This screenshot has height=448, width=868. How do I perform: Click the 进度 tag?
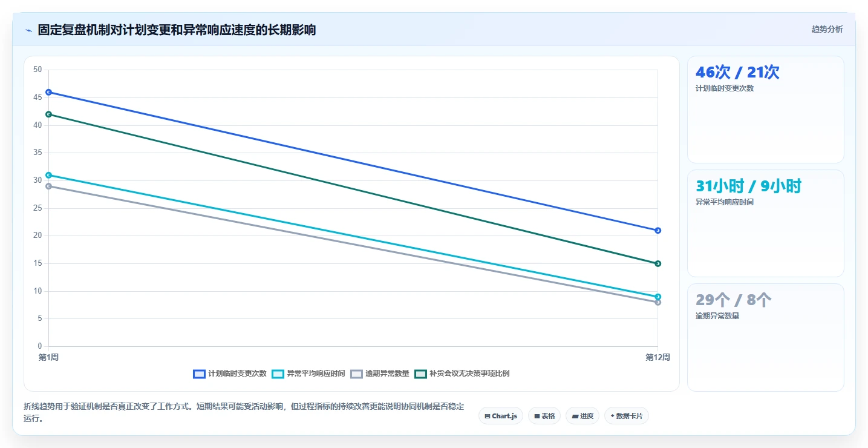point(582,416)
